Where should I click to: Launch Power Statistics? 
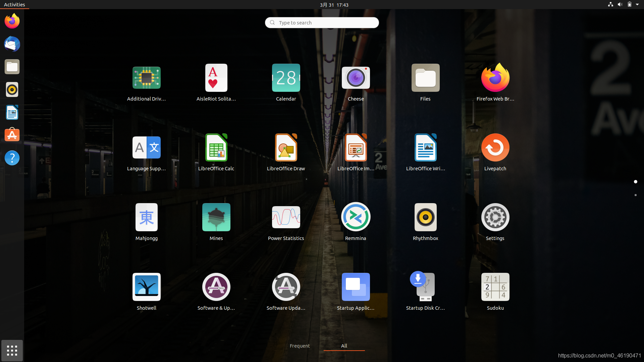(x=286, y=217)
